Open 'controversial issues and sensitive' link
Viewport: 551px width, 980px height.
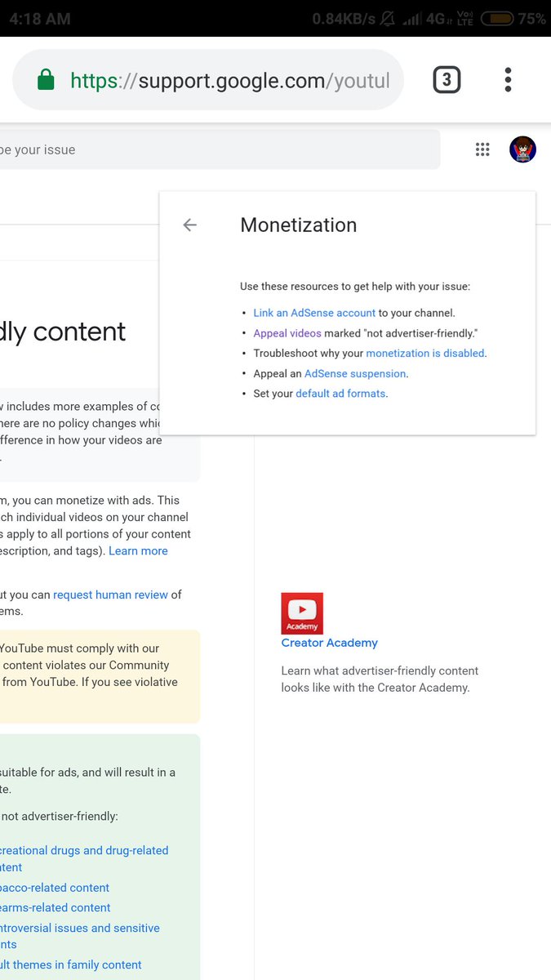click(x=79, y=936)
